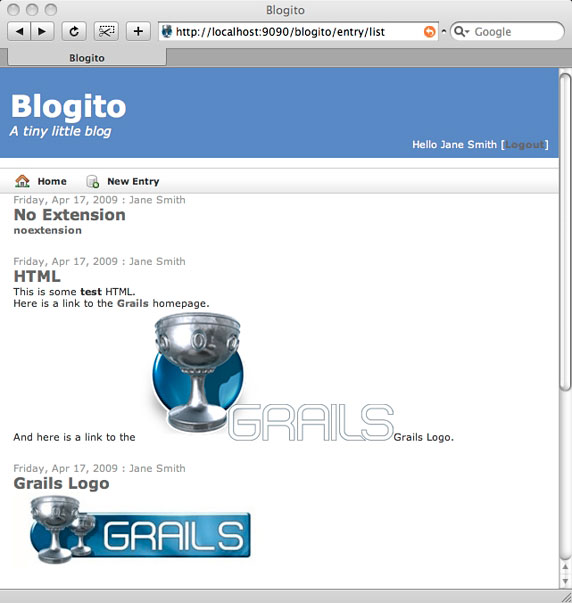Open the Home navigation link
This screenshot has width=572, height=603.
point(52,181)
